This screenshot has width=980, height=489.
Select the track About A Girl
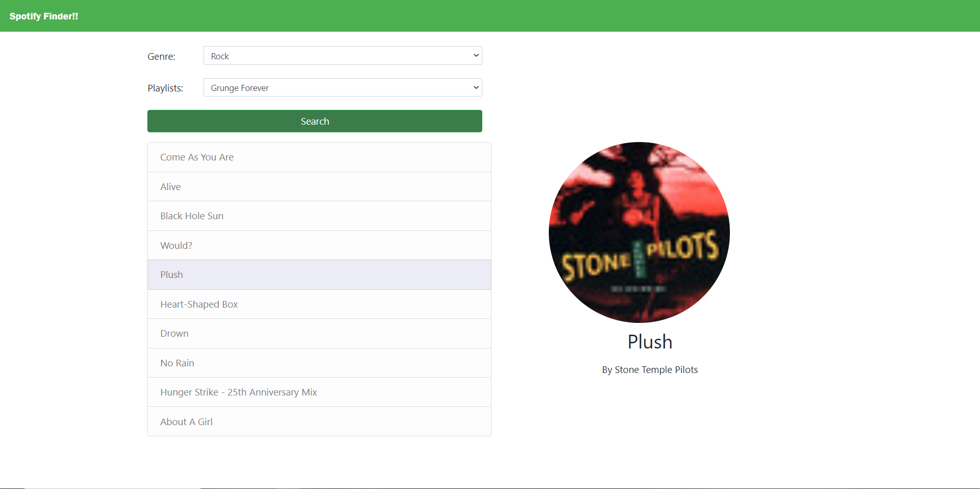(319, 422)
